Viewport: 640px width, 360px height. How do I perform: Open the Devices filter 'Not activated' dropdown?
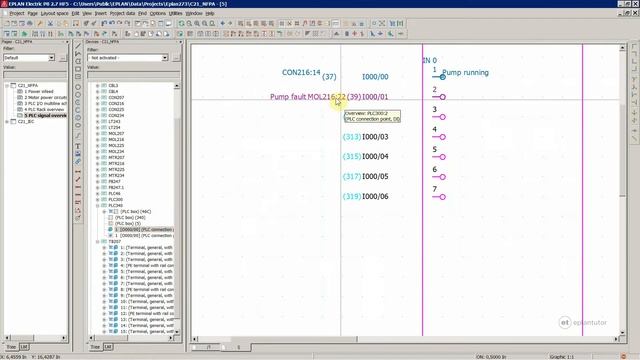[x=165, y=58]
